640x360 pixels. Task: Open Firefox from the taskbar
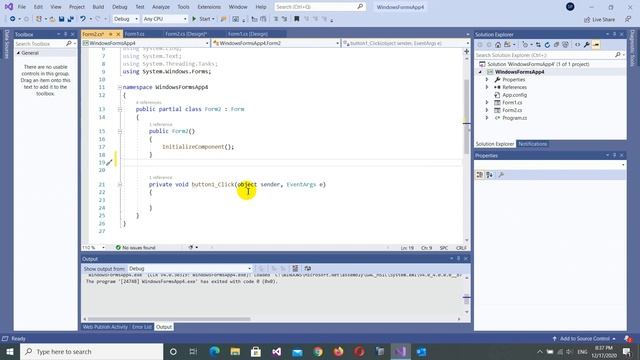tap(338, 351)
